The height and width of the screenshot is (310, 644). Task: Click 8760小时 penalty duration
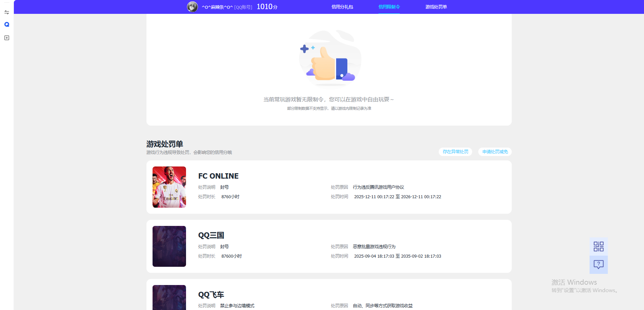(x=230, y=197)
